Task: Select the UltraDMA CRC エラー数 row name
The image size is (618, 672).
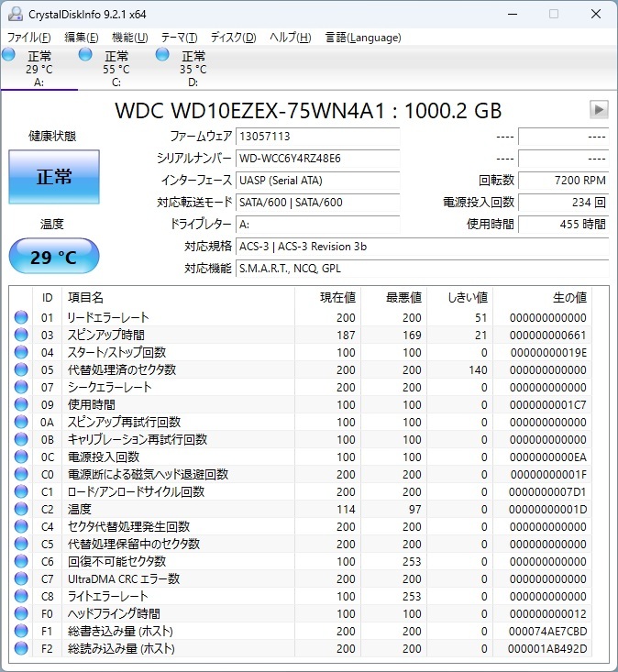Action: [124, 579]
